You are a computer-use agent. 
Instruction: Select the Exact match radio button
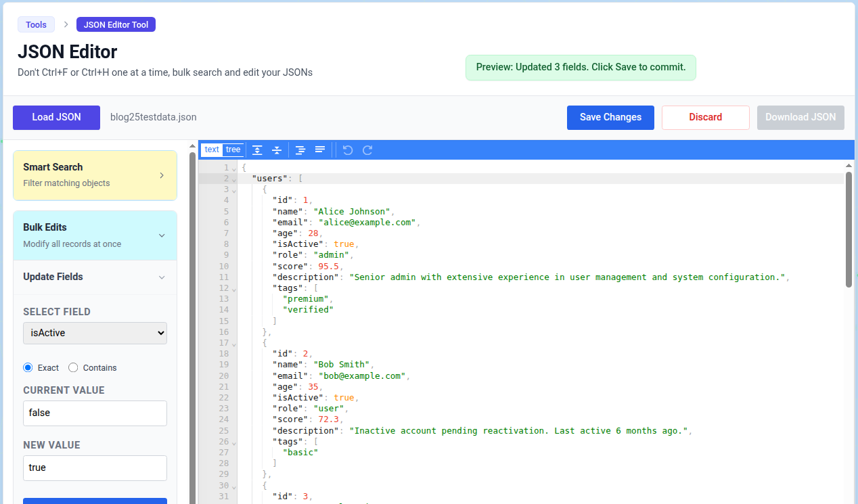coord(28,368)
